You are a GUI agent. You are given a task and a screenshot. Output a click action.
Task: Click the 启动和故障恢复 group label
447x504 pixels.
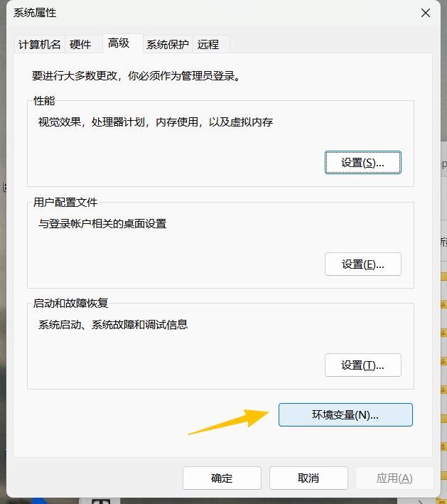click(70, 303)
